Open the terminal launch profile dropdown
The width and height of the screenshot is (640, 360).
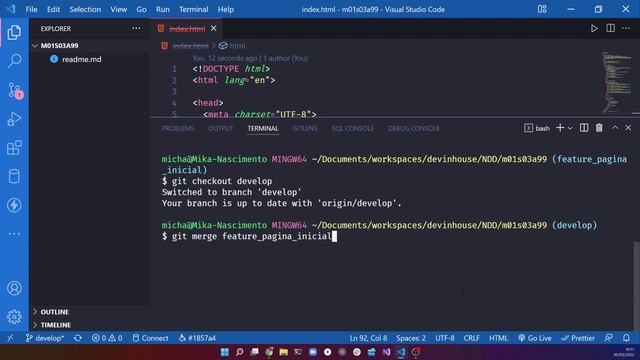click(x=570, y=128)
